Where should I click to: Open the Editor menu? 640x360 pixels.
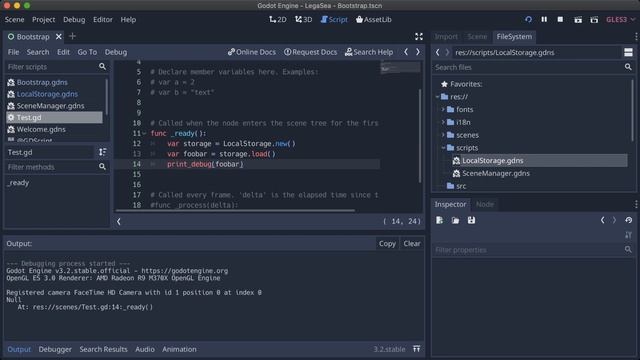[x=102, y=20]
